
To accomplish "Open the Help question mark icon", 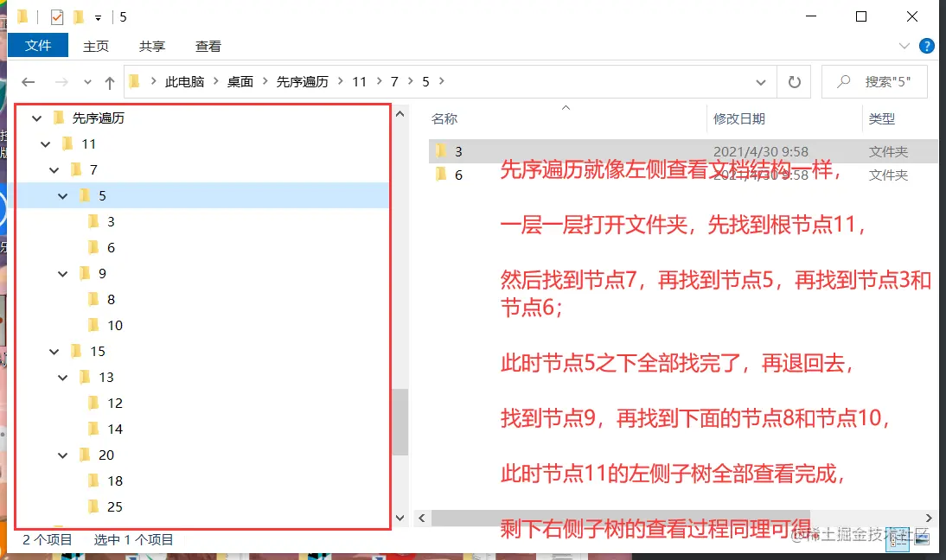I will click(x=927, y=46).
